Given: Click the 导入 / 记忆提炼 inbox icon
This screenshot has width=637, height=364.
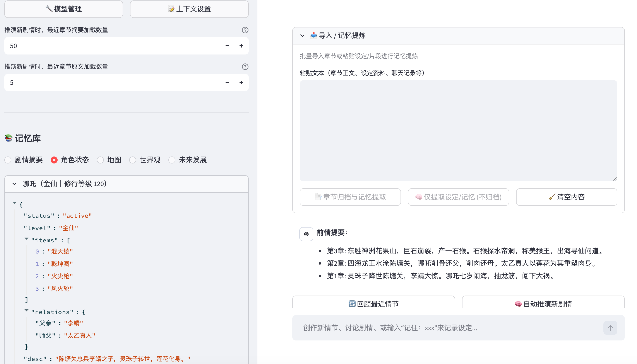Looking at the screenshot, I should (x=313, y=35).
